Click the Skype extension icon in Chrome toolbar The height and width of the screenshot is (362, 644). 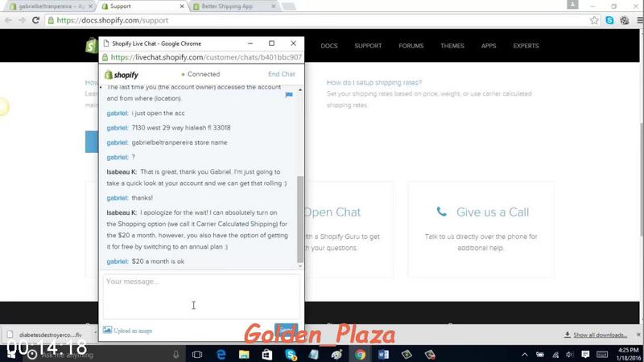pos(609,20)
